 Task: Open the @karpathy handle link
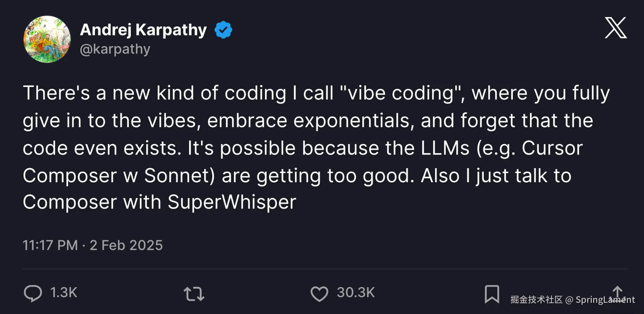click(115, 49)
